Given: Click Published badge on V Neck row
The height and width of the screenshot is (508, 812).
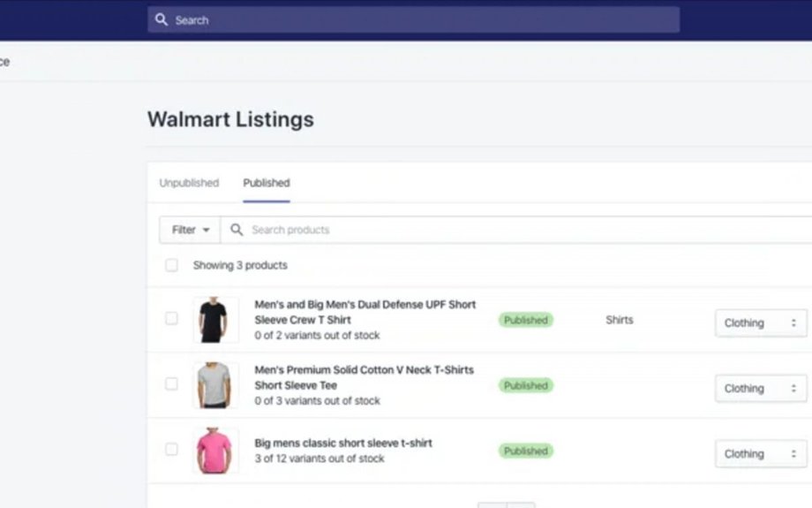Looking at the screenshot, I should [x=526, y=385].
